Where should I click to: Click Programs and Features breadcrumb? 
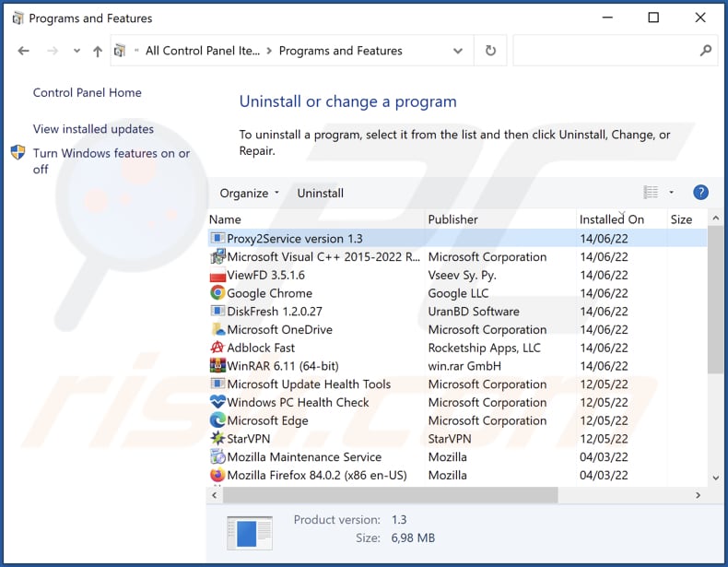(340, 51)
